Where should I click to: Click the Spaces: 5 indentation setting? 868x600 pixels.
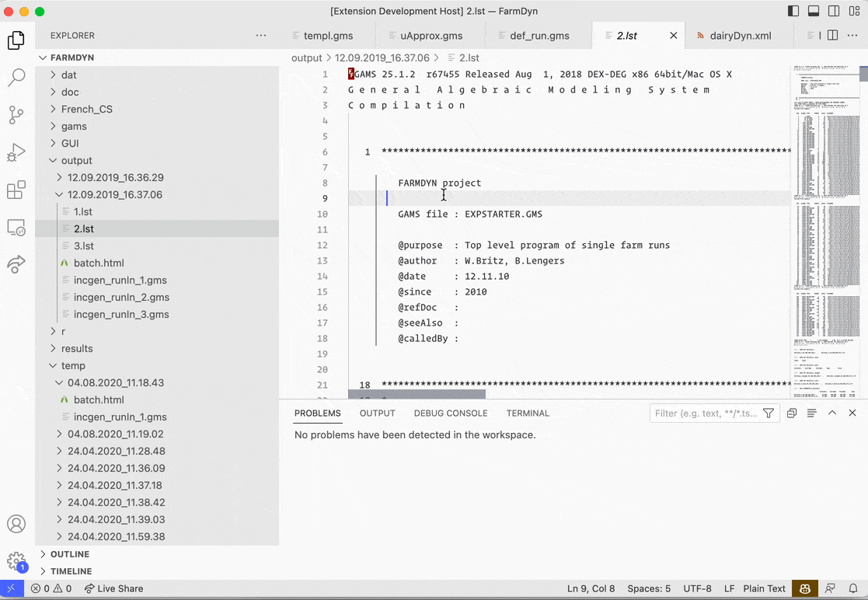pyautogui.click(x=648, y=588)
